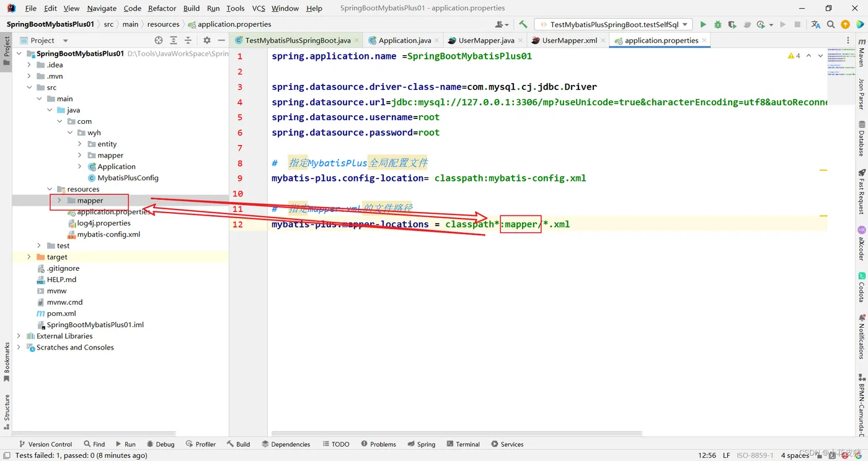Run with coverage from the toolbar

[732, 25]
